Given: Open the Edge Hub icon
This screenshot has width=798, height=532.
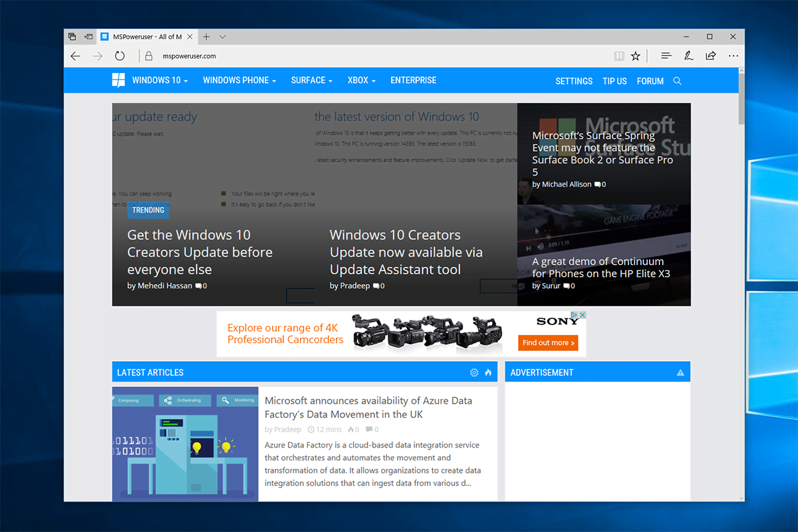Looking at the screenshot, I should [x=666, y=56].
